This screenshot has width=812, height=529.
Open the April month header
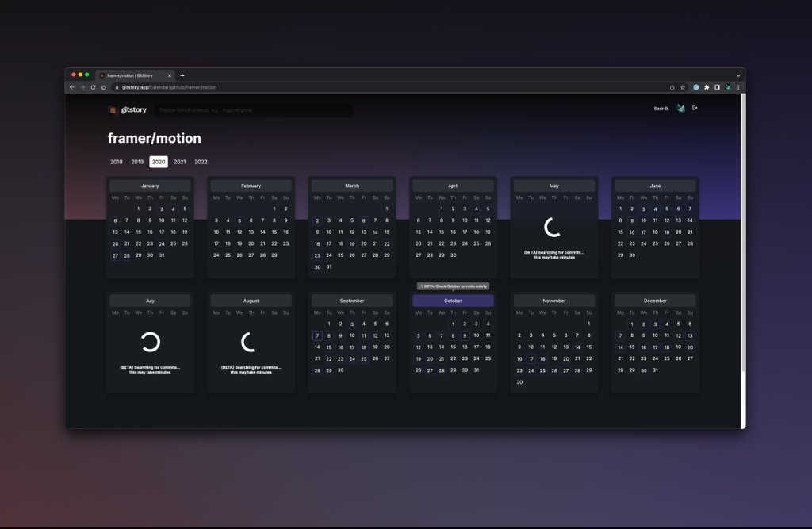point(453,186)
